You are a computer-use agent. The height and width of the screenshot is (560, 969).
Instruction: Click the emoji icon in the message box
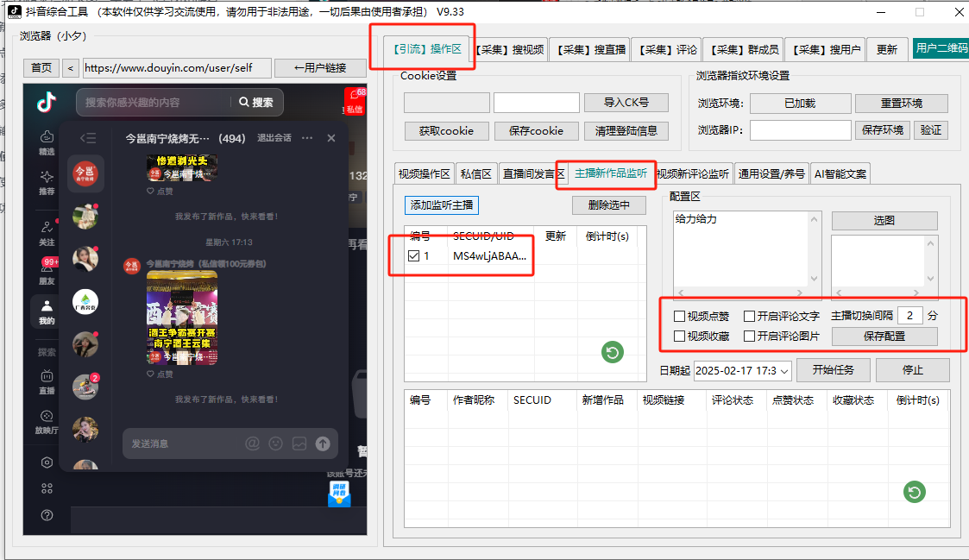276,444
